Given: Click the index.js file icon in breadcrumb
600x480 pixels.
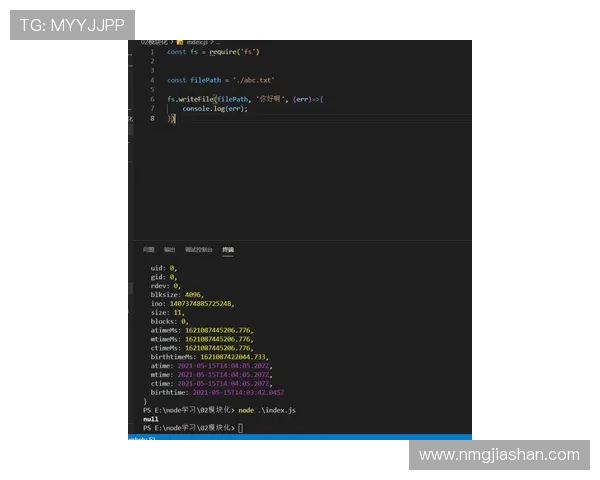Looking at the screenshot, I should click(x=181, y=43).
